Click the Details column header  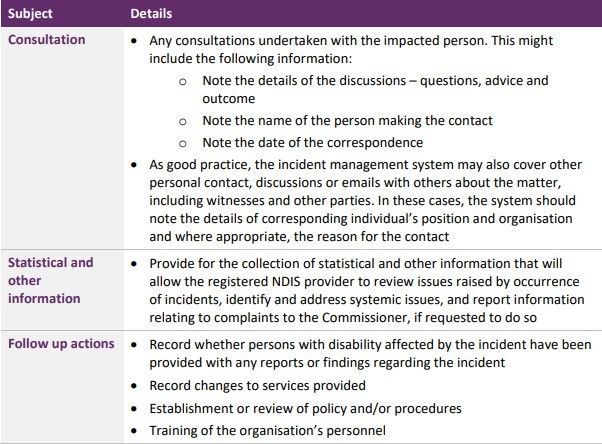pyautogui.click(x=151, y=13)
